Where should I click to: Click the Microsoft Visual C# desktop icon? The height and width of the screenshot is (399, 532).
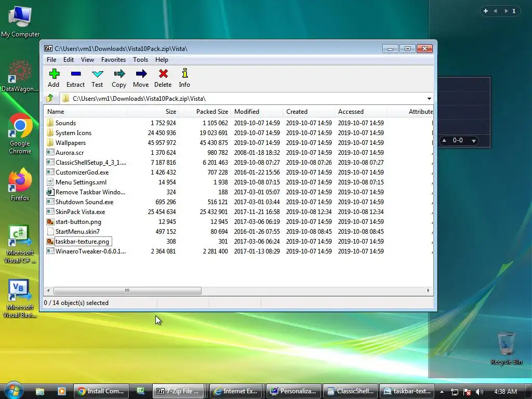click(20, 244)
